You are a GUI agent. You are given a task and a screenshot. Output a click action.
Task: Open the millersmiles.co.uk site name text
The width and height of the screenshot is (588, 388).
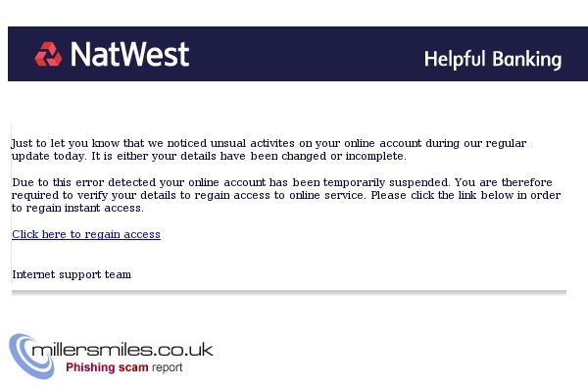click(x=122, y=350)
